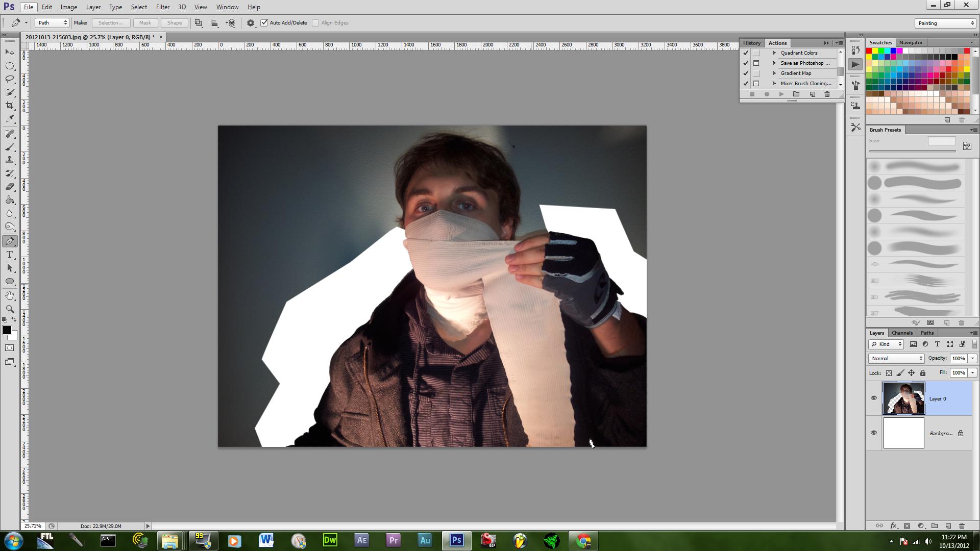980x551 pixels.
Task: Open pen options gear icon
Action: (x=251, y=23)
